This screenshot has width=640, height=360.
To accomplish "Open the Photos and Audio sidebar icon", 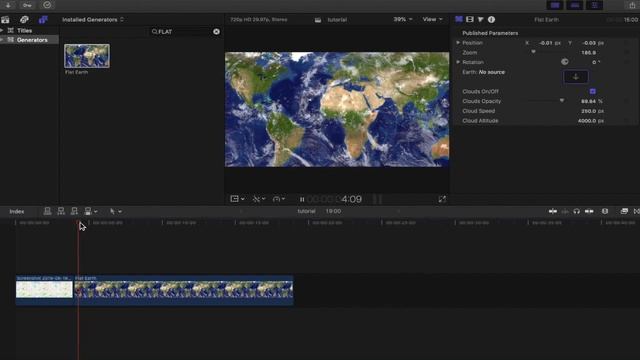I will point(24,20).
